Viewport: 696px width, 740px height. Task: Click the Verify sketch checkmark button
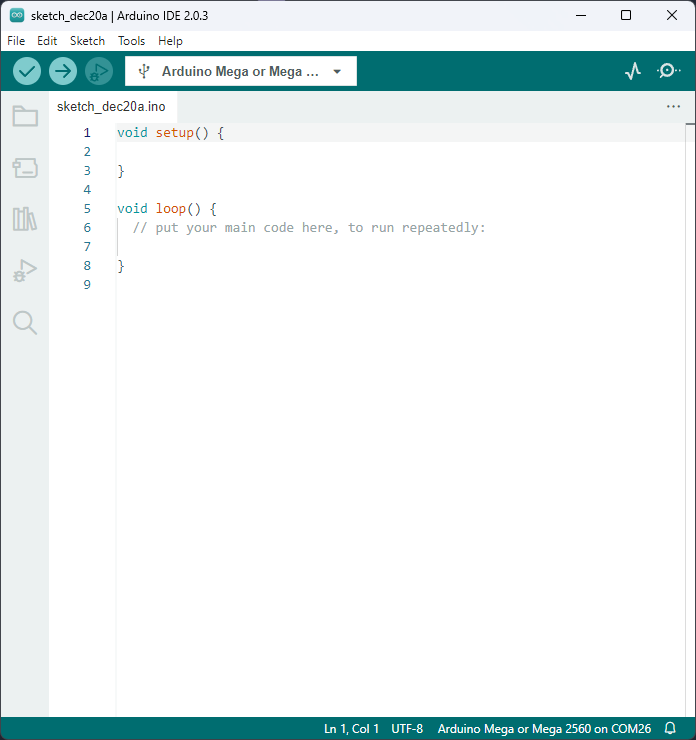coord(27,71)
